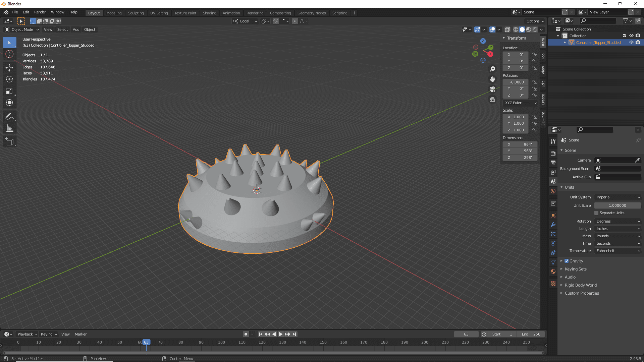Select the Shading workspace tab
This screenshot has width=644, height=362.
pyautogui.click(x=209, y=12)
